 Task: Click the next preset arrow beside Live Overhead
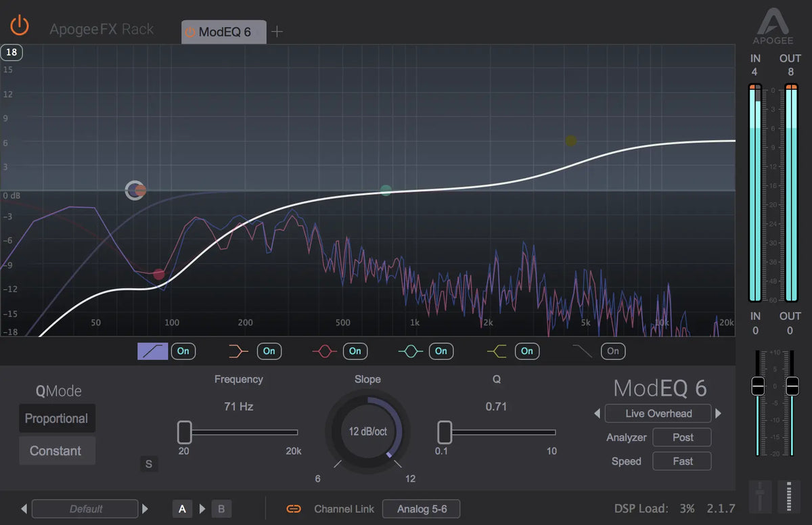(718, 413)
